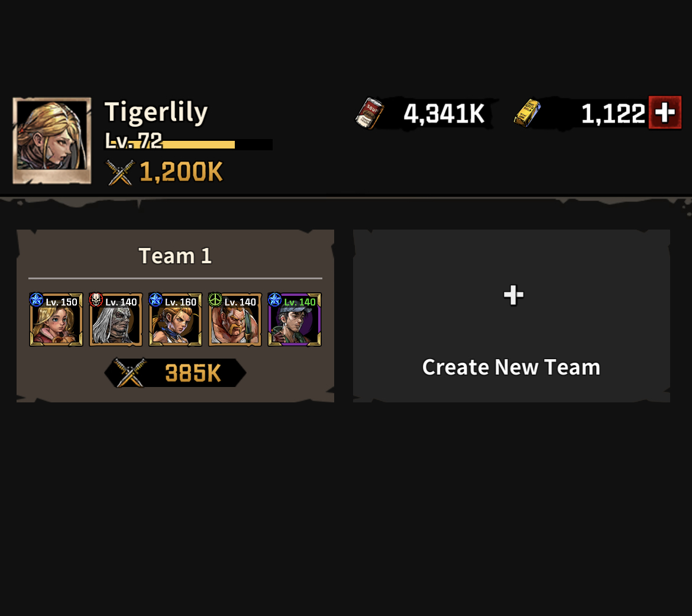Select the purple-framed capped hero Lv. 140
Viewport: 692px width, 616px height.
click(x=295, y=320)
